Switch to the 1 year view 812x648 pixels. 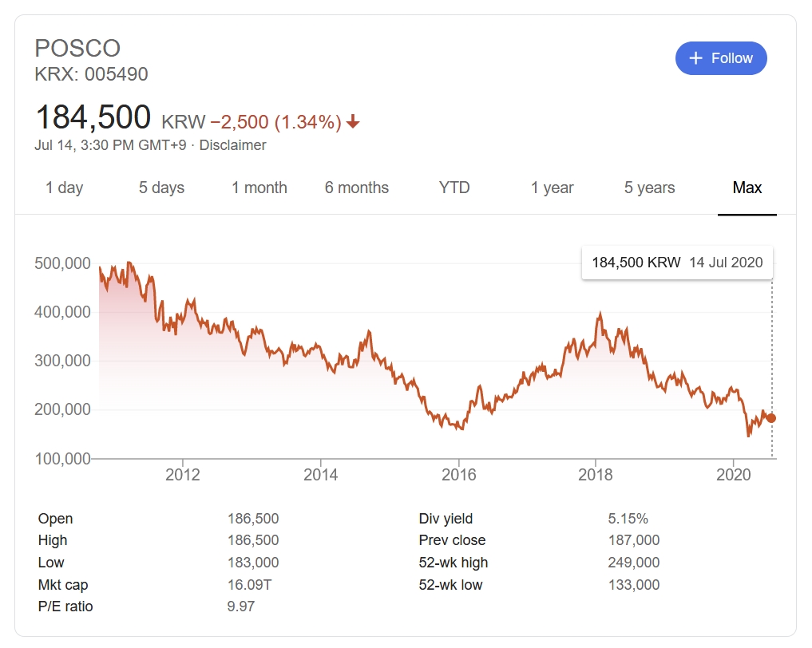point(553,188)
